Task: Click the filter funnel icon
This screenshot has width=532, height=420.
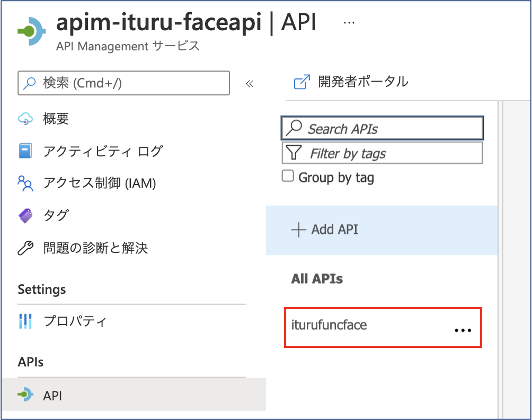Action: tap(294, 153)
